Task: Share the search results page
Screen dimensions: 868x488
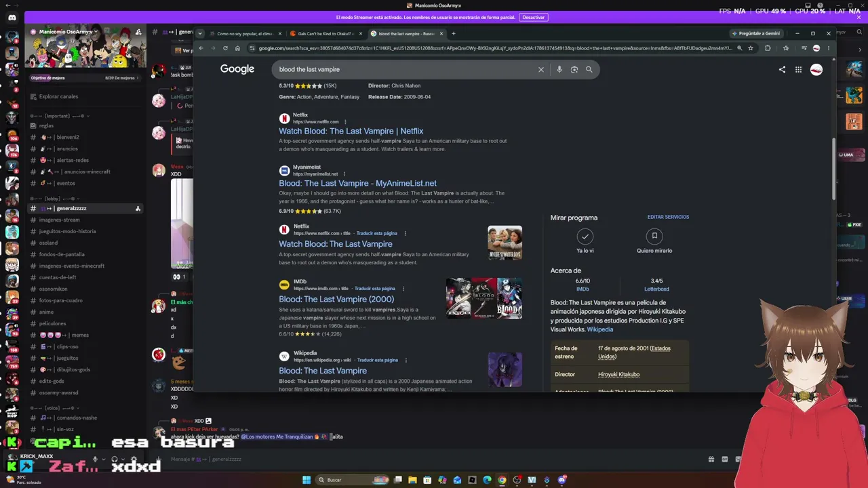Action: (x=782, y=69)
